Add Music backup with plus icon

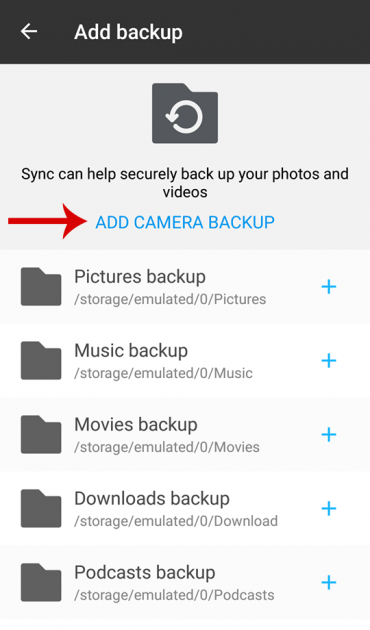[x=329, y=360]
